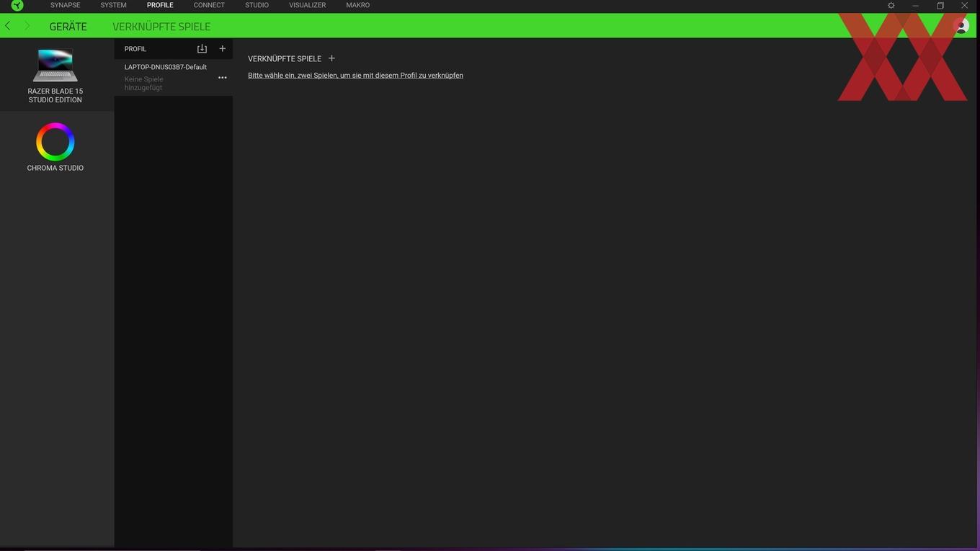980x551 pixels.
Task: Open settings with the gear icon
Action: (x=891, y=5)
